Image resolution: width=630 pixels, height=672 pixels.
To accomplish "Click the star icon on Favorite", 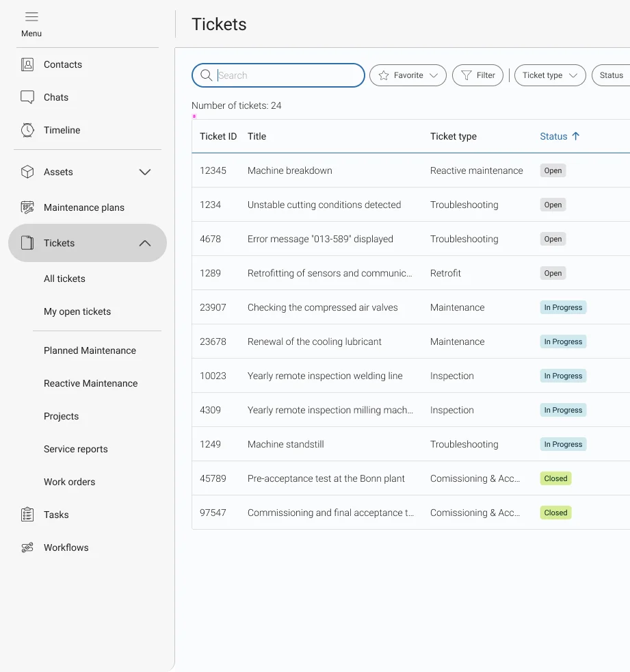I will pyautogui.click(x=384, y=75).
